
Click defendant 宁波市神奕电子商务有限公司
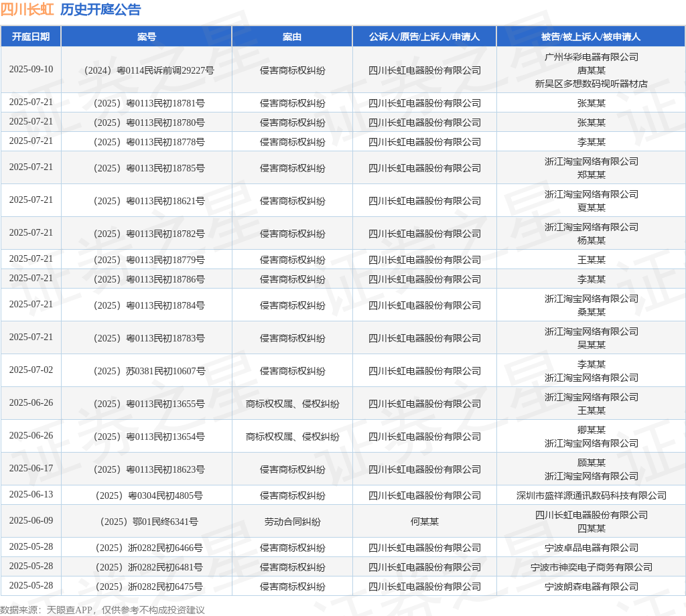click(x=591, y=567)
